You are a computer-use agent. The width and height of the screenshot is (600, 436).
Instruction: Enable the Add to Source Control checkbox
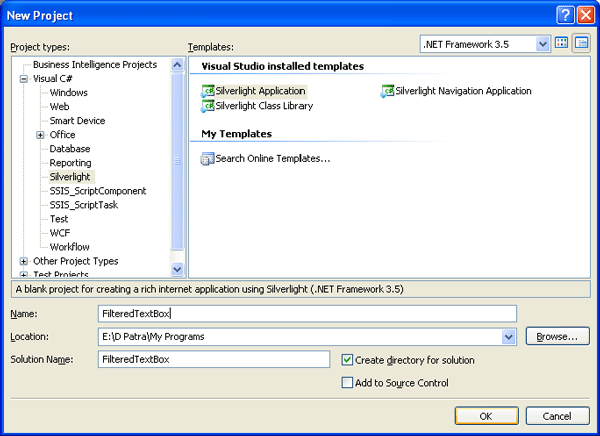tap(347, 382)
